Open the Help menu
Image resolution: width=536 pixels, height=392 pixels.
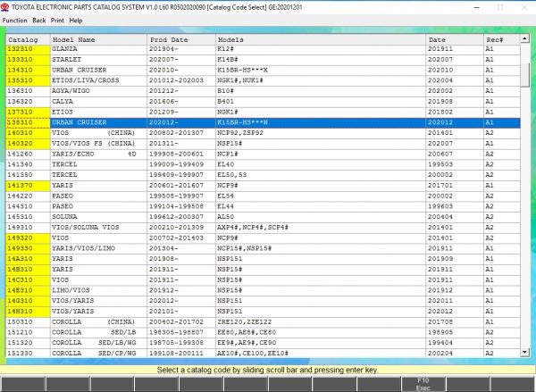(x=76, y=21)
